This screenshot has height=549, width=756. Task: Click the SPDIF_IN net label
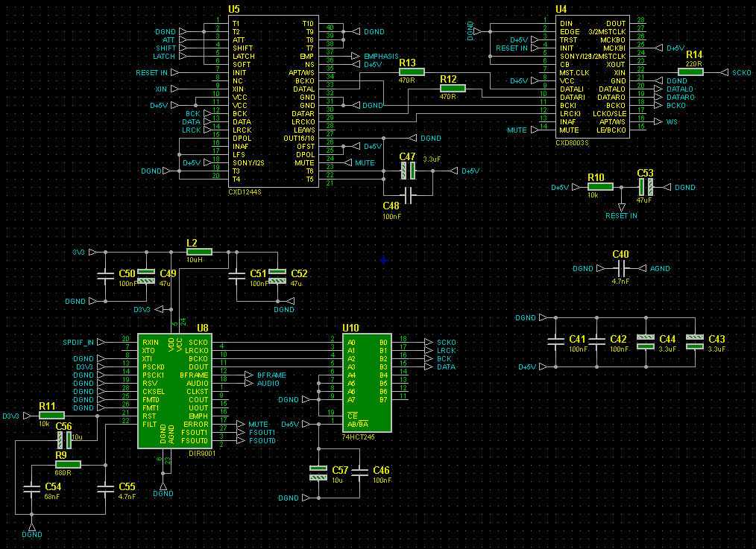[x=78, y=343]
